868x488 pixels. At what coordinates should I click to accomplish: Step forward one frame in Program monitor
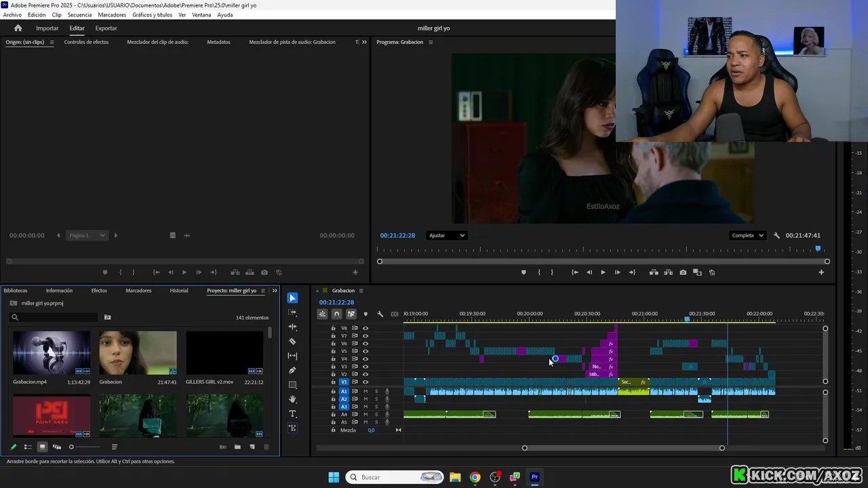pyautogui.click(x=617, y=272)
